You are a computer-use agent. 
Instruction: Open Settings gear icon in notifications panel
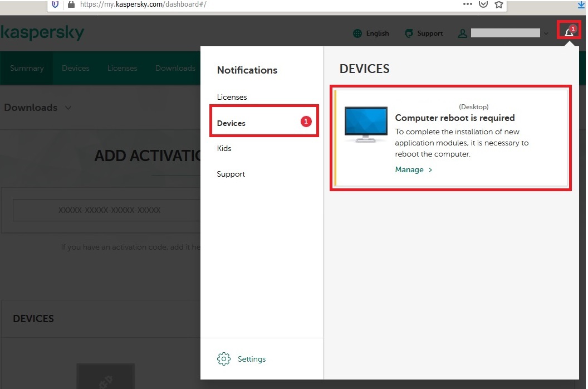click(224, 359)
